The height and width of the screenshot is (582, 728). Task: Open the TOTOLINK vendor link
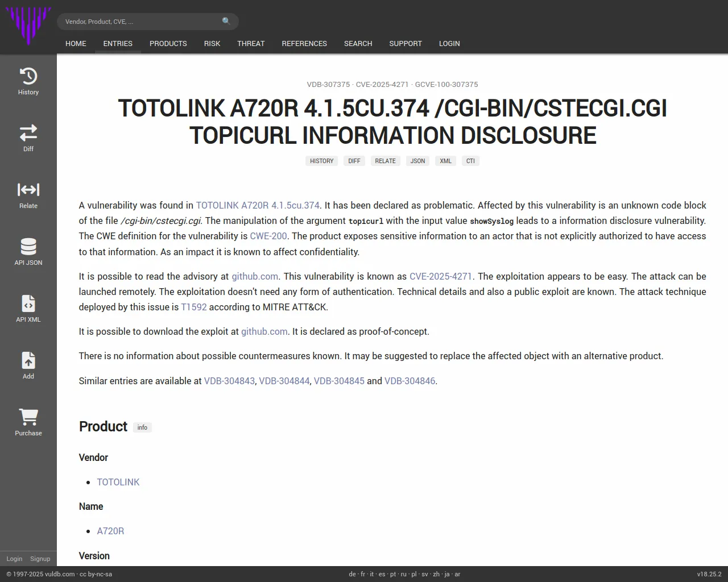[x=118, y=482]
